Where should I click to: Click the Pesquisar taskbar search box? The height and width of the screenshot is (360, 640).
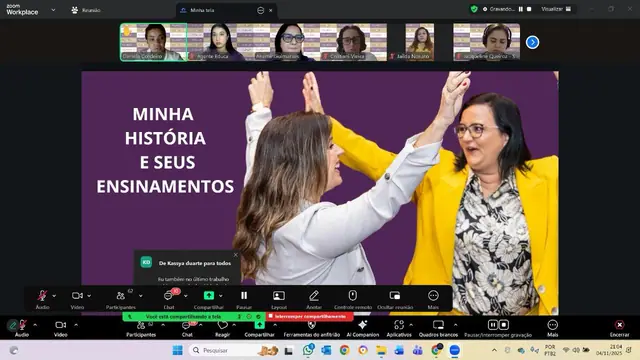[234, 350]
